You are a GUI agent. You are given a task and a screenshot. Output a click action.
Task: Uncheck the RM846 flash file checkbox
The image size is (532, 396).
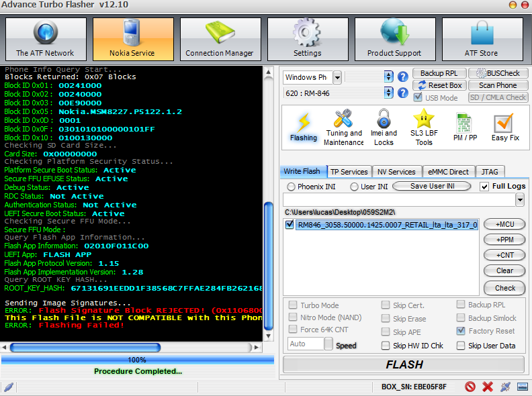[x=290, y=224]
